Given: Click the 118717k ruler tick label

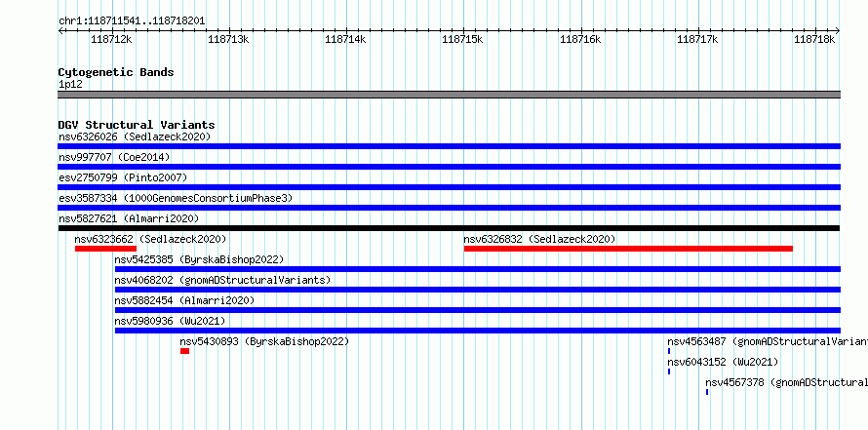Looking at the screenshot, I should click(x=697, y=39).
